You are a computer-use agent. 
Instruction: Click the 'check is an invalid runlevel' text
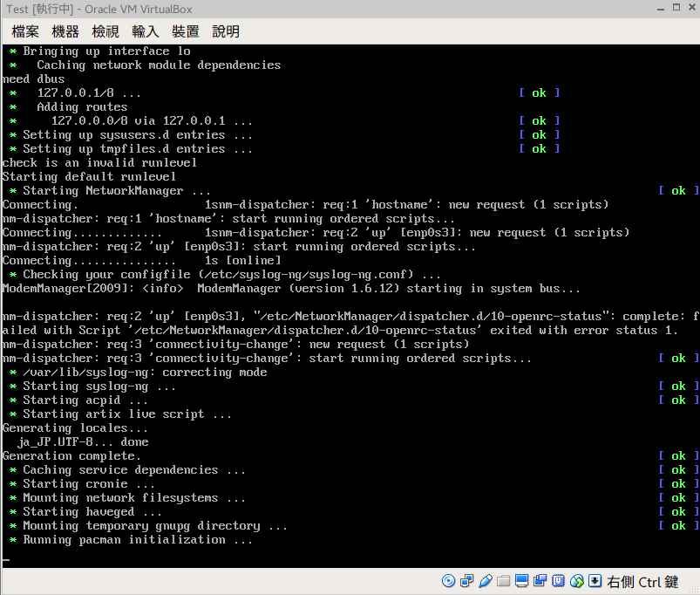tap(99, 162)
